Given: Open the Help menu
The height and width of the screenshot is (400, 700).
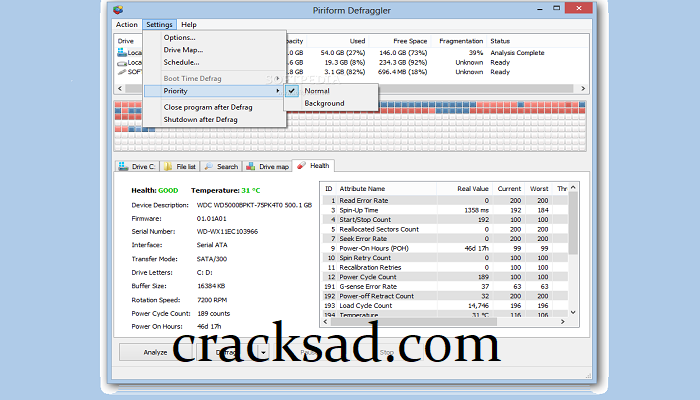Looking at the screenshot, I should click(189, 25).
